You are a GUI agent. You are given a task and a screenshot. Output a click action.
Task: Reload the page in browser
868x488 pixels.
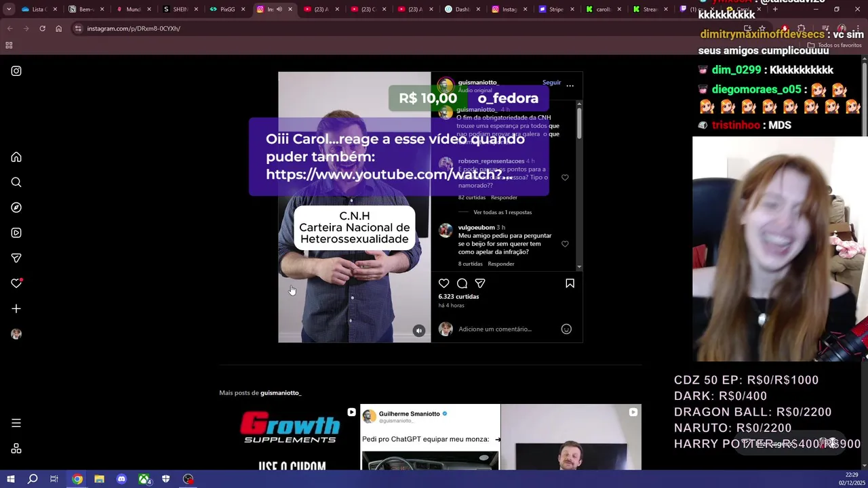(42, 28)
